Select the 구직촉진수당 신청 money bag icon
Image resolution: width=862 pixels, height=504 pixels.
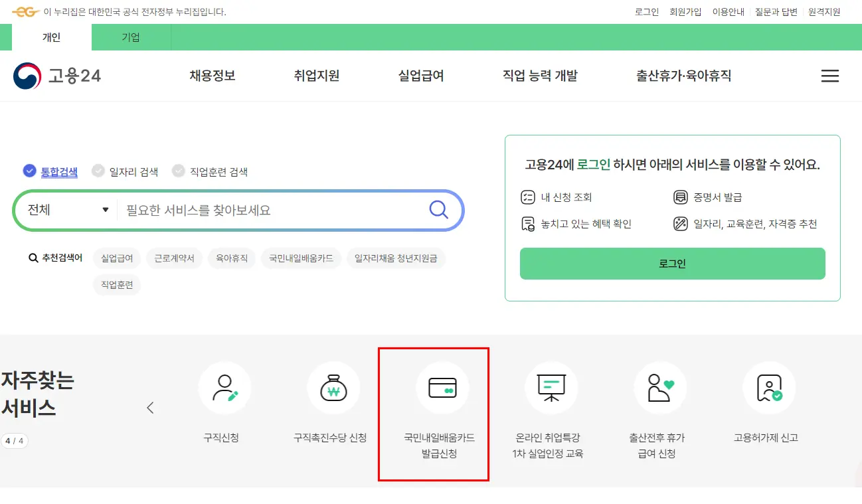(x=333, y=388)
